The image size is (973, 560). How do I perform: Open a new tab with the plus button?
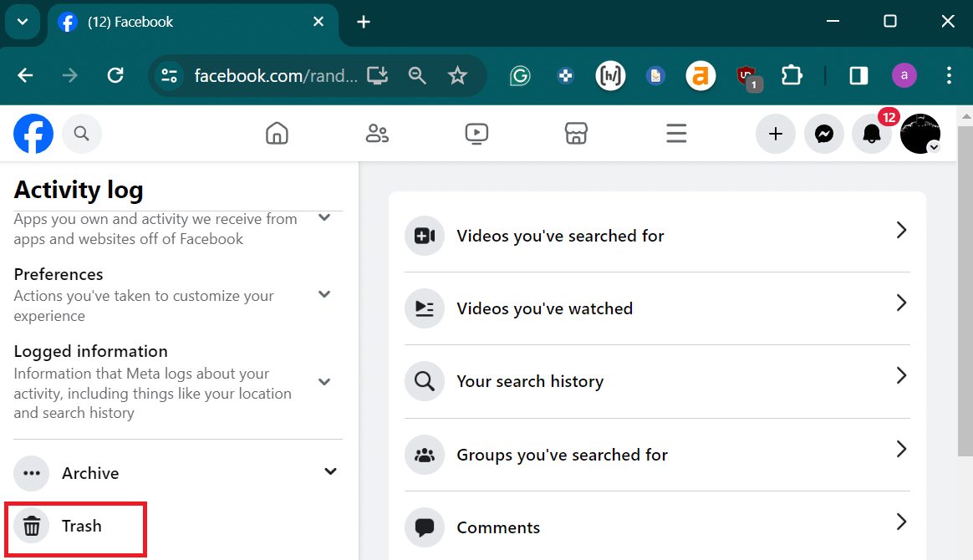coord(364,23)
